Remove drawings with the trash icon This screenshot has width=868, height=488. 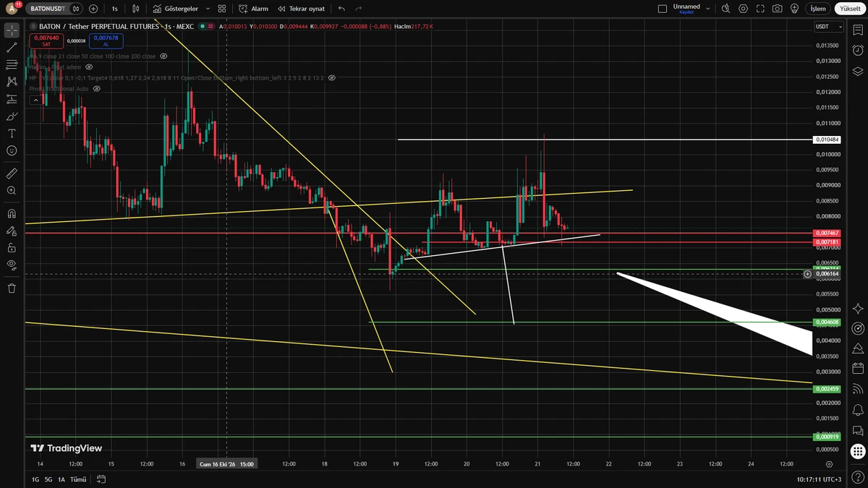tap(12, 288)
